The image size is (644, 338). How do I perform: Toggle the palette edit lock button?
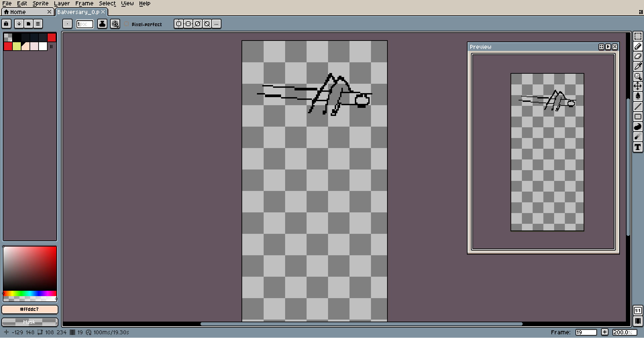pyautogui.click(x=6, y=24)
